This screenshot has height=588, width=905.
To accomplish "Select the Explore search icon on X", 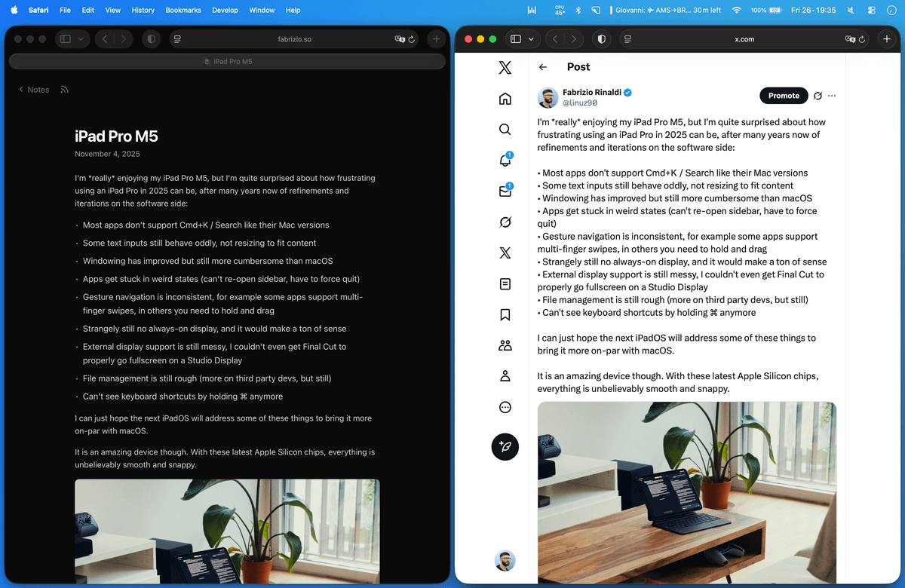I will tap(505, 129).
